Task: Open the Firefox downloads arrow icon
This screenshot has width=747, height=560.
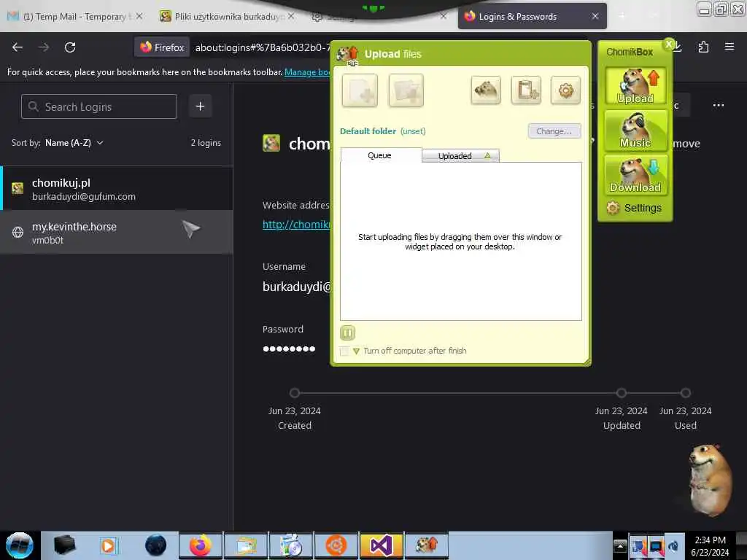Action: (678, 47)
